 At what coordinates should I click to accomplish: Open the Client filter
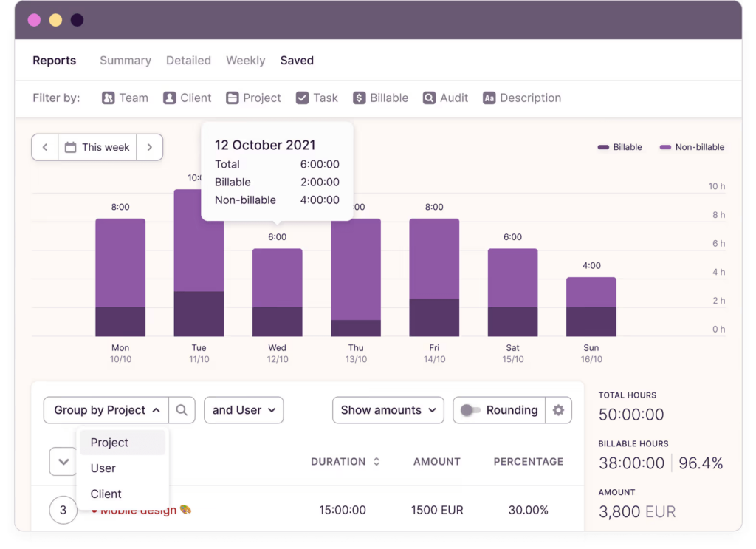pos(187,98)
